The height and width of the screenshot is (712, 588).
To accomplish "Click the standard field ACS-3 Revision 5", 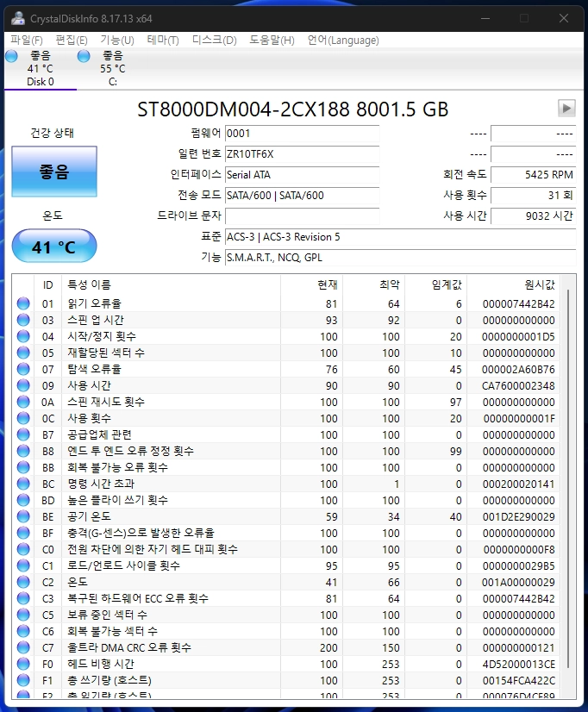I will [400, 237].
